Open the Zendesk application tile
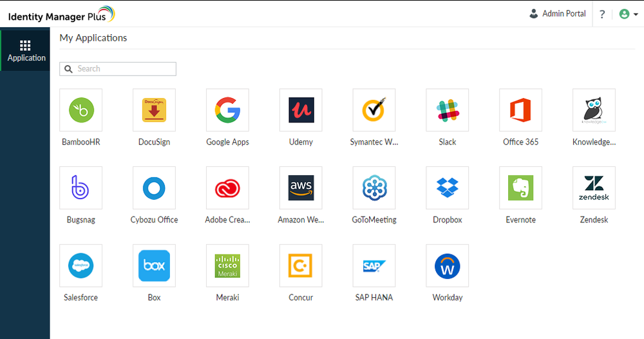The image size is (644, 339). tap(594, 188)
